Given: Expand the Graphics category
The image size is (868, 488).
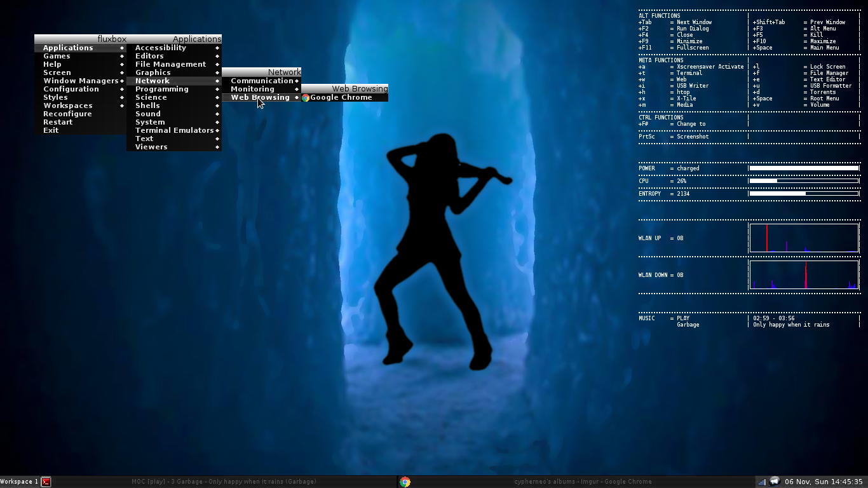Looking at the screenshot, I should click(x=174, y=73).
